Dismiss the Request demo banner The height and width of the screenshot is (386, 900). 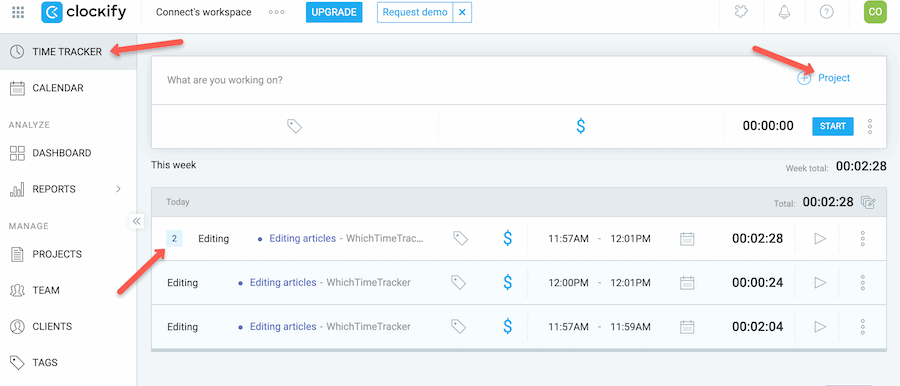(462, 12)
